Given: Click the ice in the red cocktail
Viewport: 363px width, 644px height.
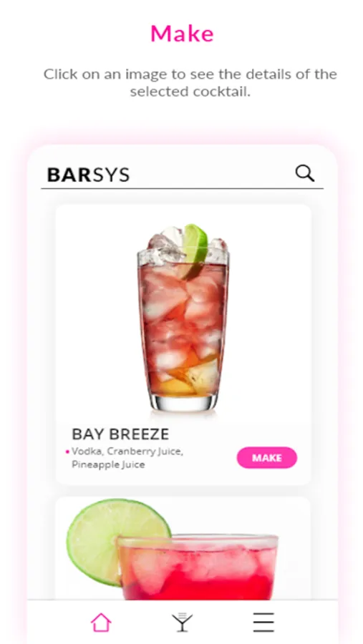Looking at the screenshot, I should pos(198,565).
